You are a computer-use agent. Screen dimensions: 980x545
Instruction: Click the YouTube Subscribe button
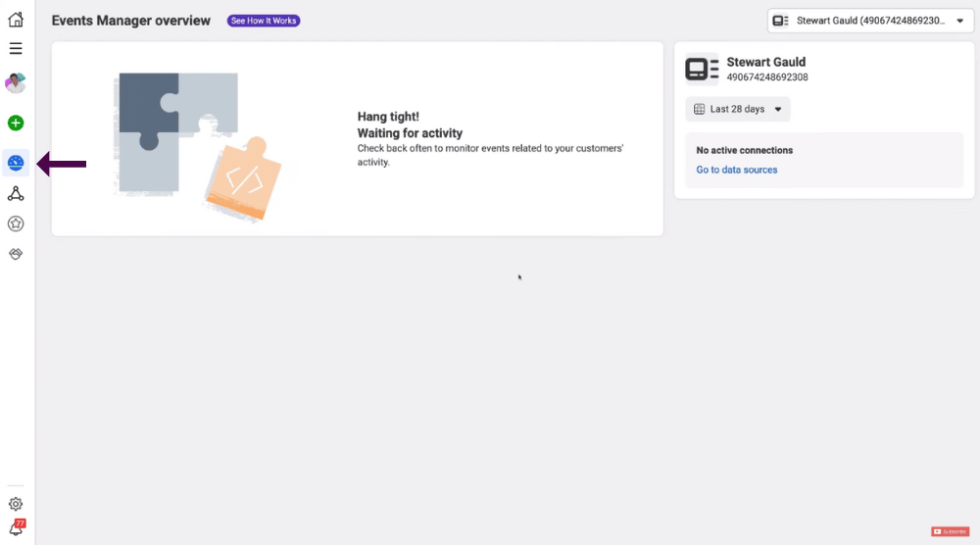click(950, 531)
